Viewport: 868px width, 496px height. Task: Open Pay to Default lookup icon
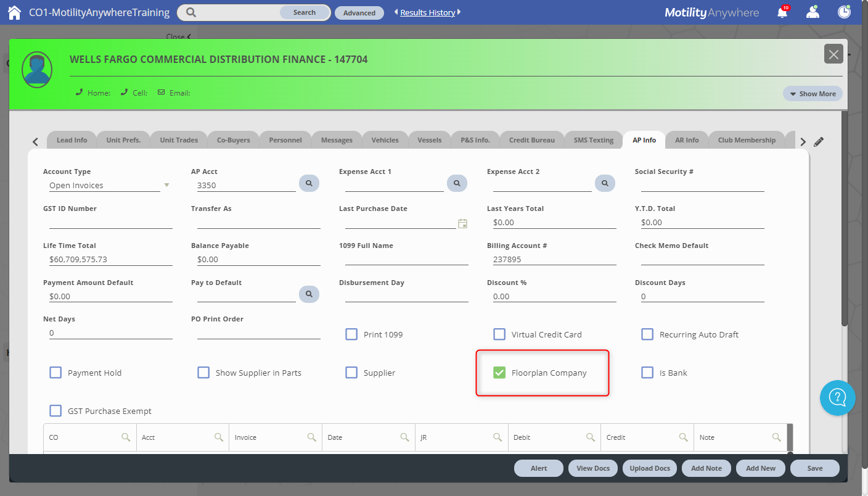pos(309,294)
